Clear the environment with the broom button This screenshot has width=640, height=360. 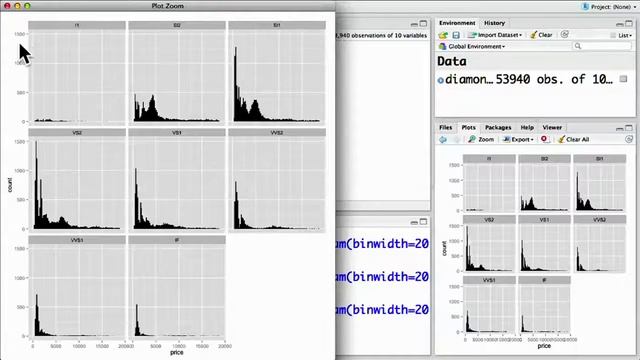pyautogui.click(x=541, y=35)
